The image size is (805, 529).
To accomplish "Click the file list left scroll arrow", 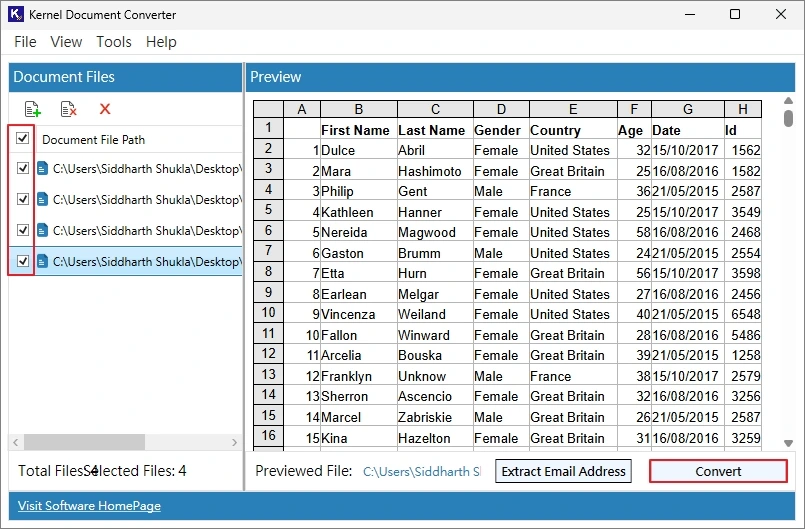I will pos(16,442).
